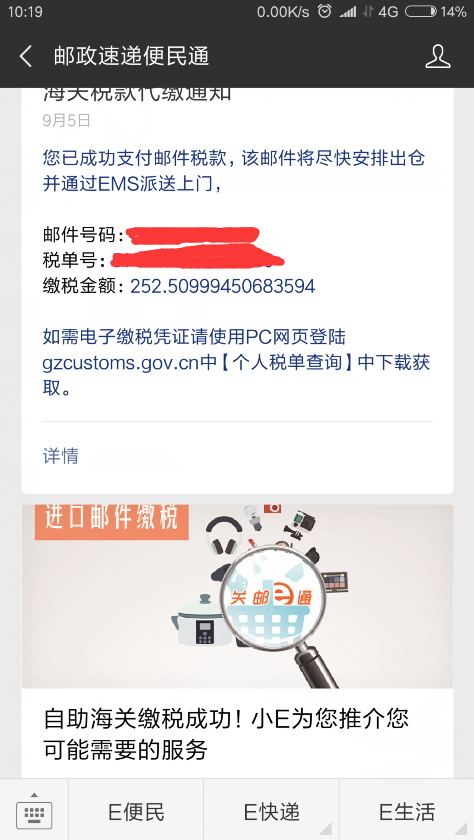Tap the 9月5日 date label
The height and width of the screenshot is (840, 474).
tap(66, 121)
